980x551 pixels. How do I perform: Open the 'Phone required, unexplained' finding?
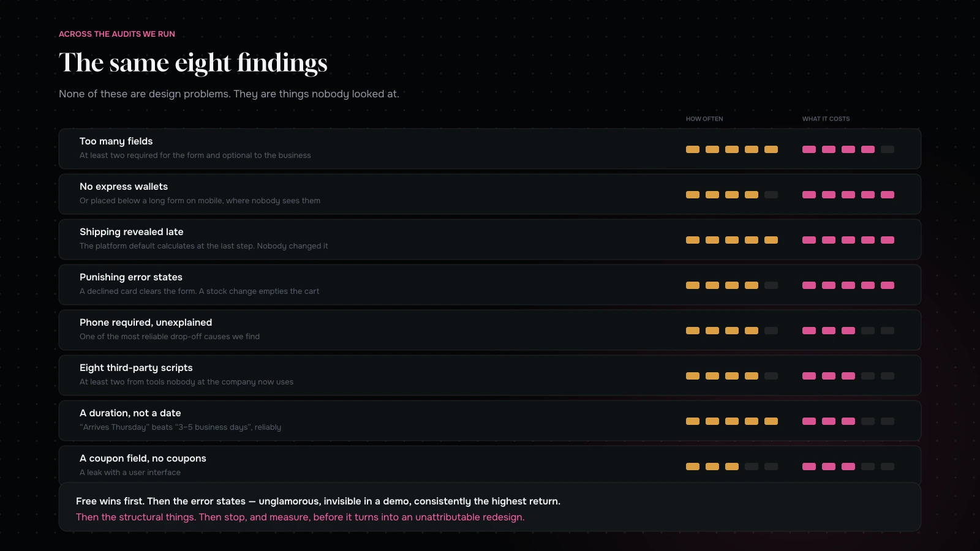(x=490, y=330)
